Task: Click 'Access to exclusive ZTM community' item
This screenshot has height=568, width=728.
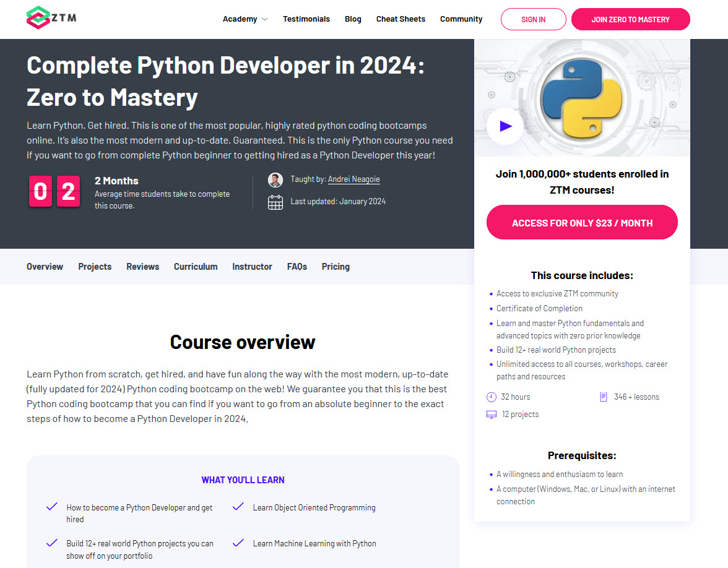Action: click(557, 294)
